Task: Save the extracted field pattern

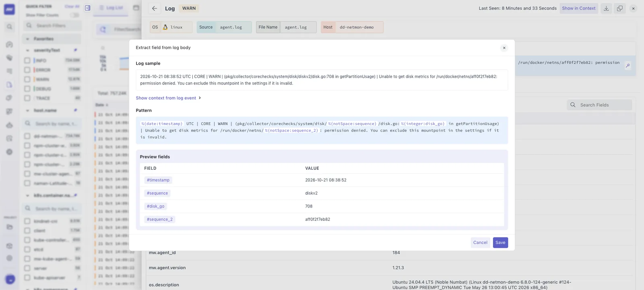Action: (x=500, y=243)
